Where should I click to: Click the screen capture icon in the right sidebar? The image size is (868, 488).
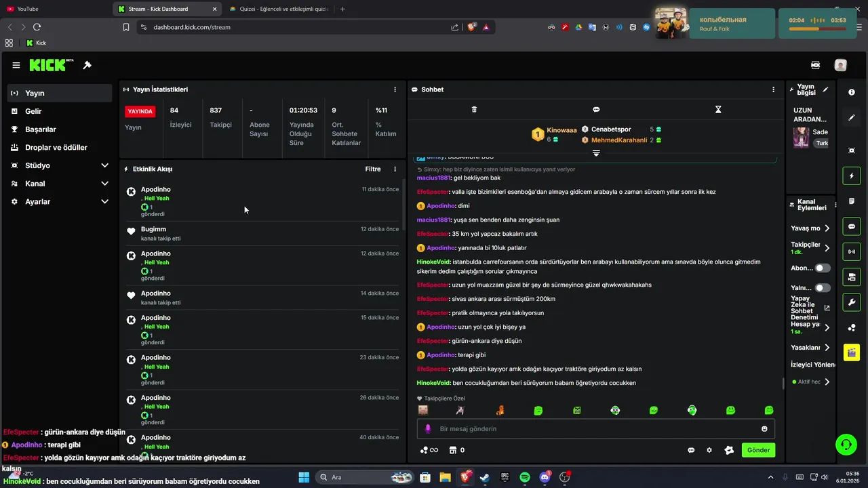852,150
